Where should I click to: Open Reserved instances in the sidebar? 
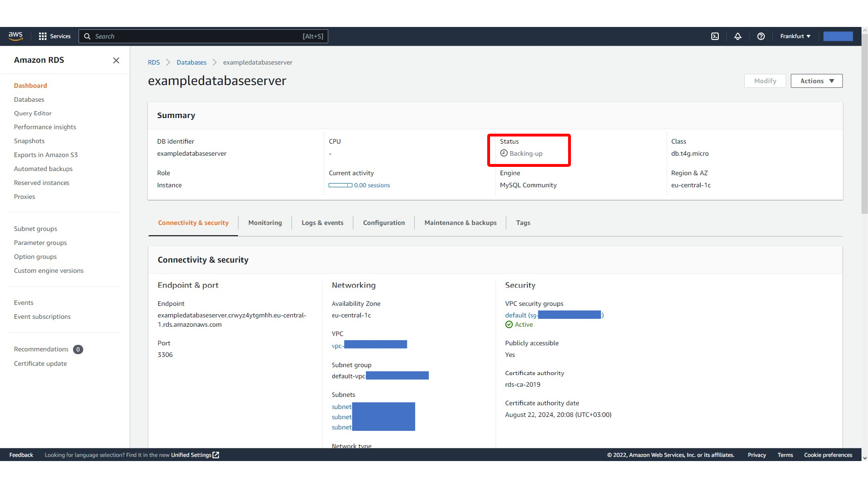click(x=42, y=183)
